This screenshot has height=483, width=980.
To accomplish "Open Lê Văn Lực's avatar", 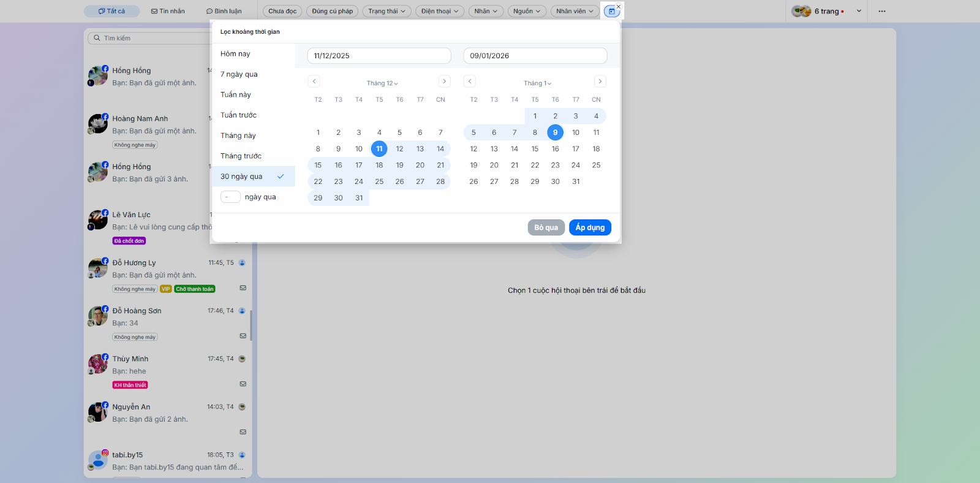I will 98,220.
